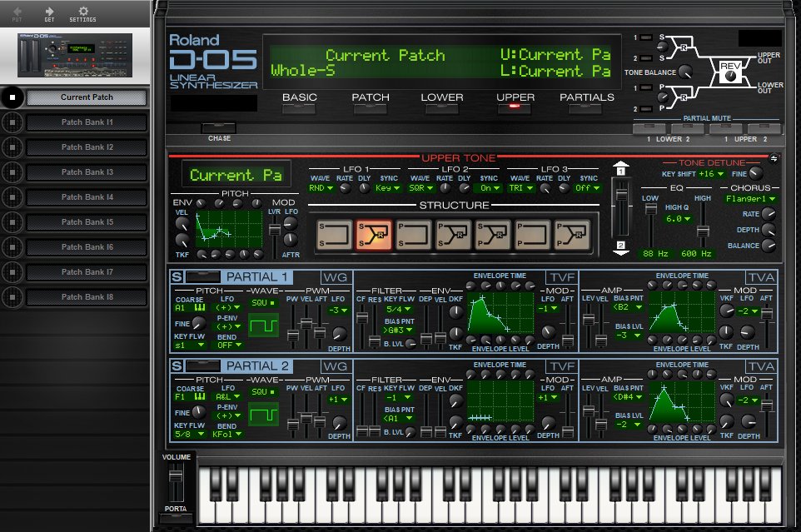Select the P-P ring modulator structure

(572, 234)
